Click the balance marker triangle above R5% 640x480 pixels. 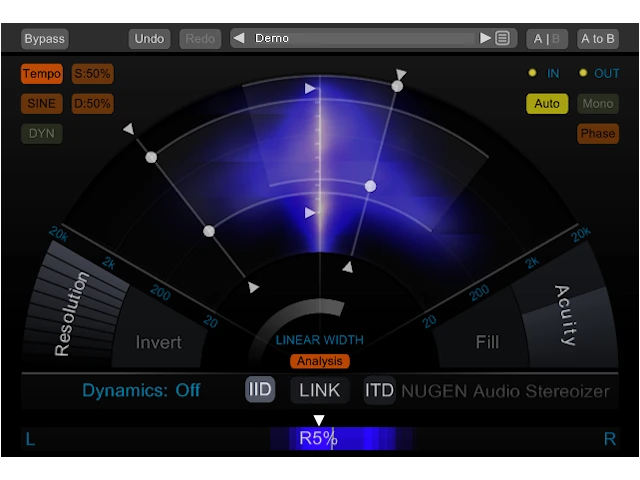[319, 420]
